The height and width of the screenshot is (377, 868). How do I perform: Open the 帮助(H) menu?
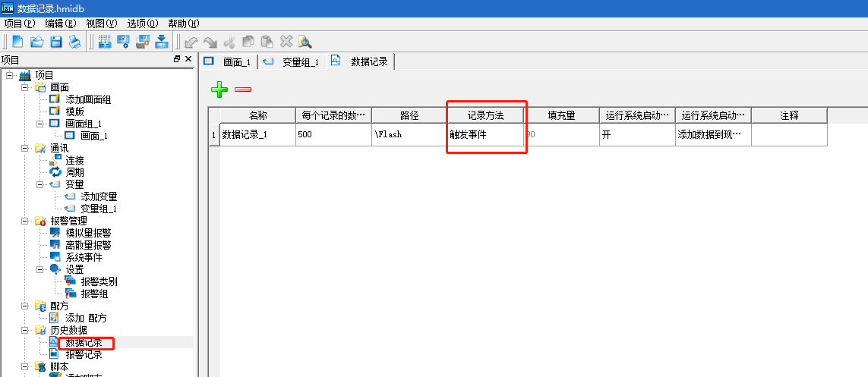pyautogui.click(x=184, y=24)
